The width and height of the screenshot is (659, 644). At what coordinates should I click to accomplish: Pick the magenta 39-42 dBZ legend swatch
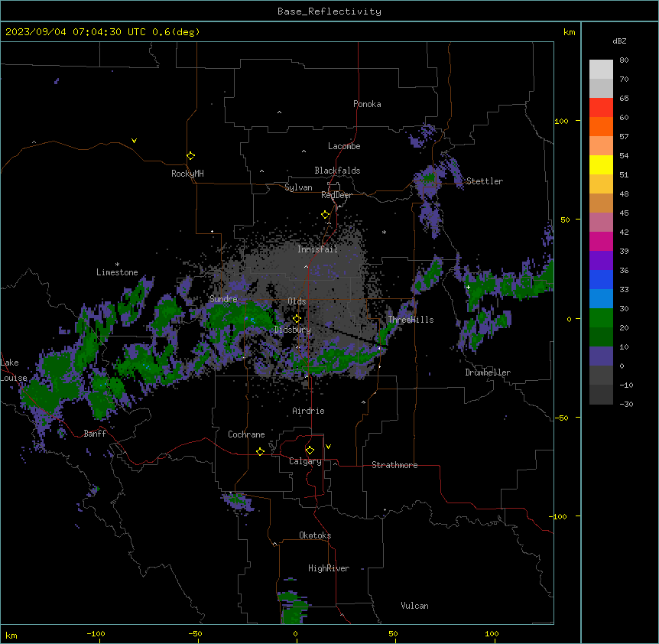click(x=601, y=241)
